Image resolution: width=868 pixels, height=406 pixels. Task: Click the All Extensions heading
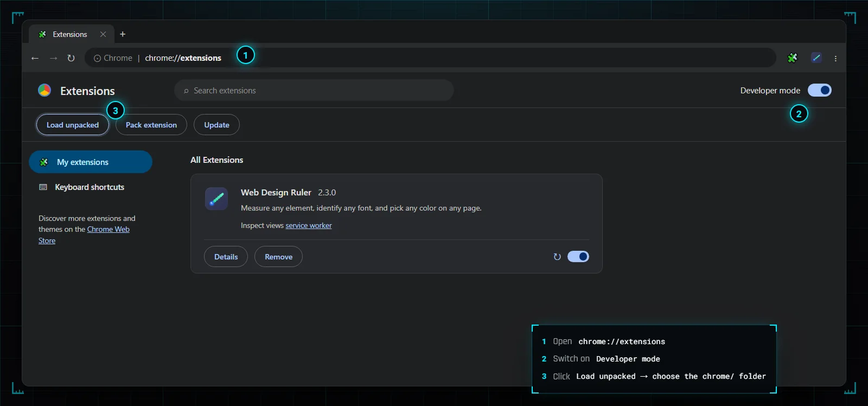pos(216,160)
